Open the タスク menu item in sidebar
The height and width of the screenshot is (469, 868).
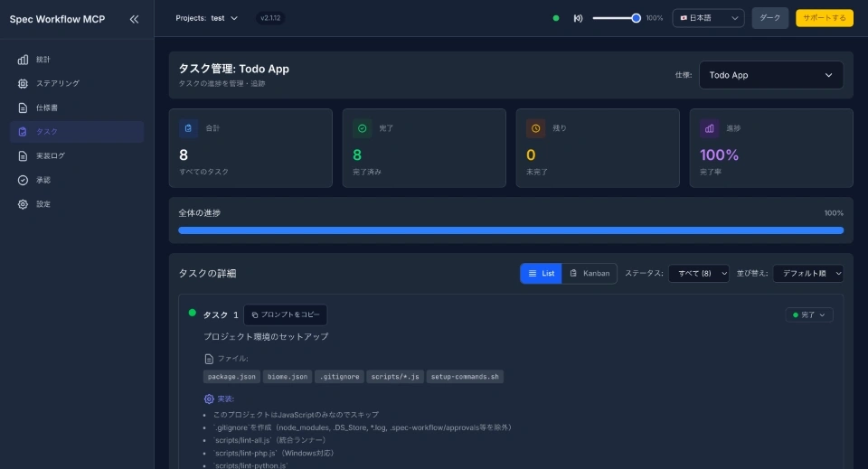point(76,132)
